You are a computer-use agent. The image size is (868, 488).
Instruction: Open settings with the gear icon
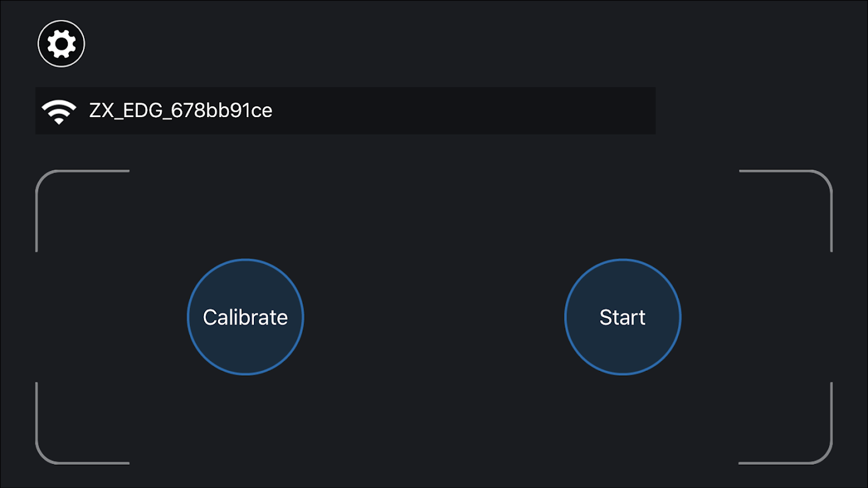(62, 44)
